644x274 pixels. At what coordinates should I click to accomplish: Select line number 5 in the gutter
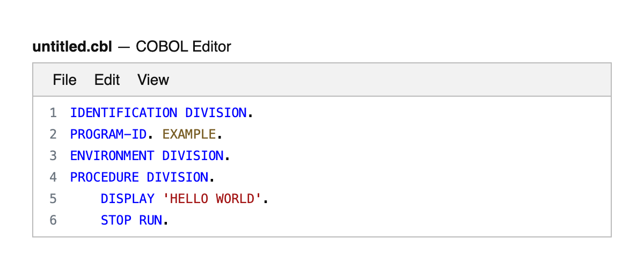(53, 199)
